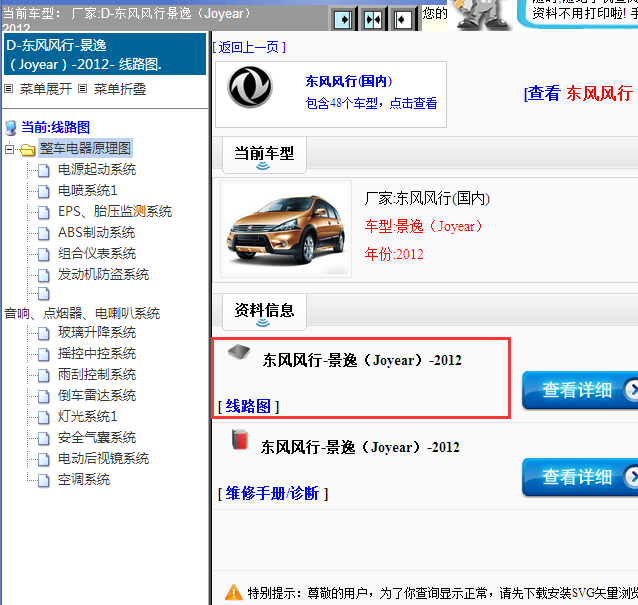Click the page icon next to 安全气囊系统

click(x=44, y=438)
